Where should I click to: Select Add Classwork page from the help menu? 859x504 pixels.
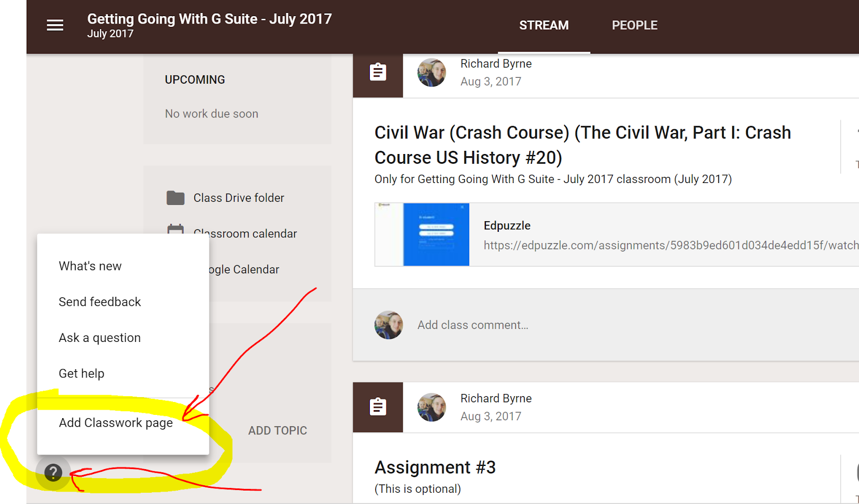point(115,423)
